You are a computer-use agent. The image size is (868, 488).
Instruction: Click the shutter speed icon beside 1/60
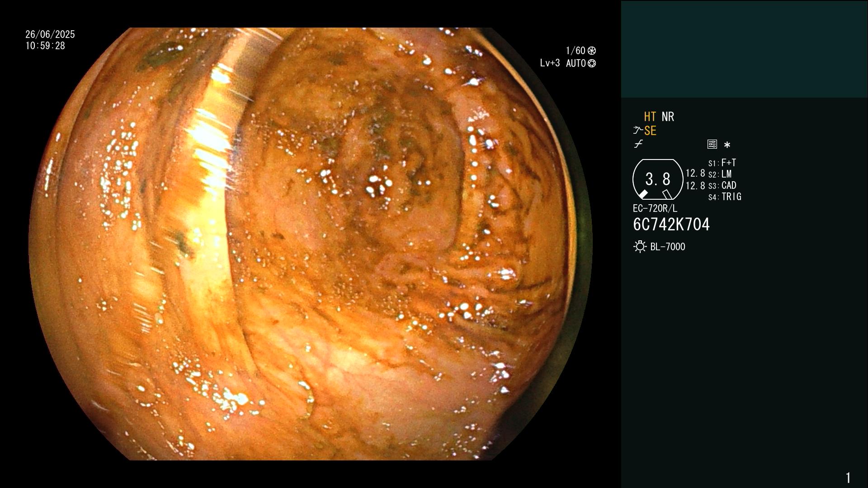[592, 51]
